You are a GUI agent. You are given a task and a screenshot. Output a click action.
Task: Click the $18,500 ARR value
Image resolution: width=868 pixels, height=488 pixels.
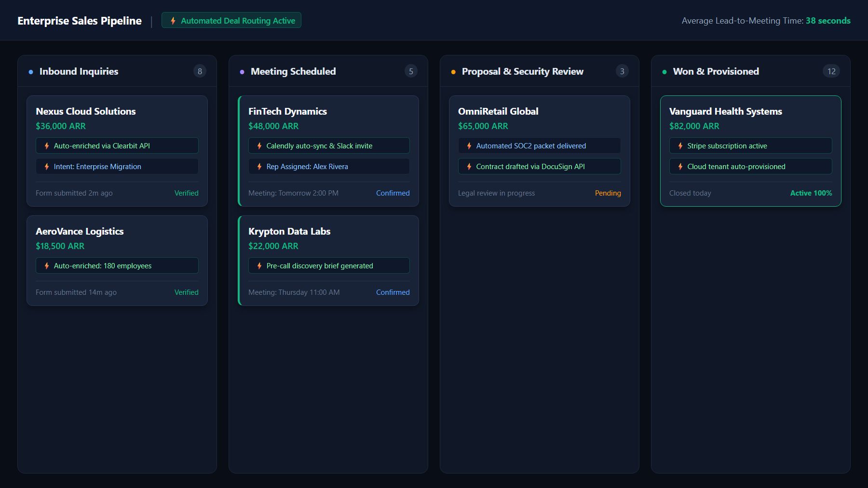[x=60, y=246]
